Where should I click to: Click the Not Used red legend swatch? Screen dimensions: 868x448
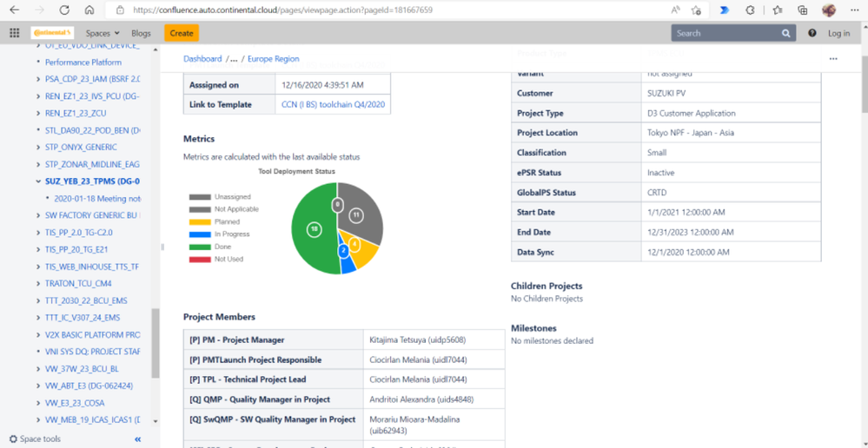click(200, 259)
